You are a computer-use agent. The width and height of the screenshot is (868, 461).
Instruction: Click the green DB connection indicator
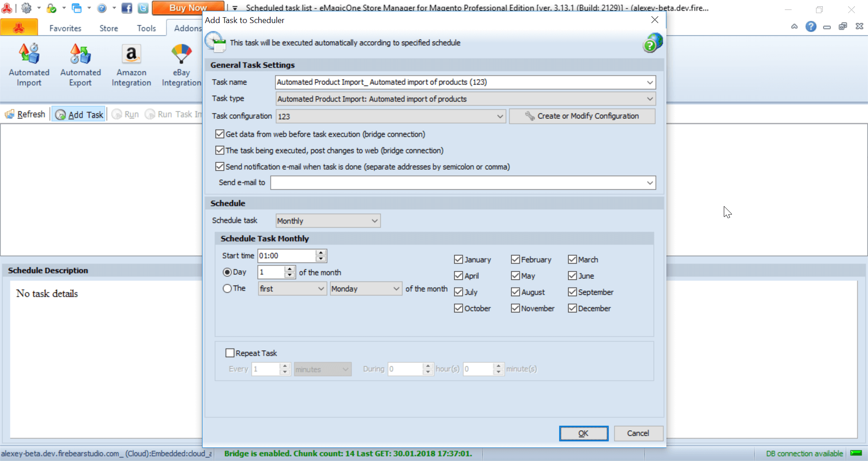856,453
